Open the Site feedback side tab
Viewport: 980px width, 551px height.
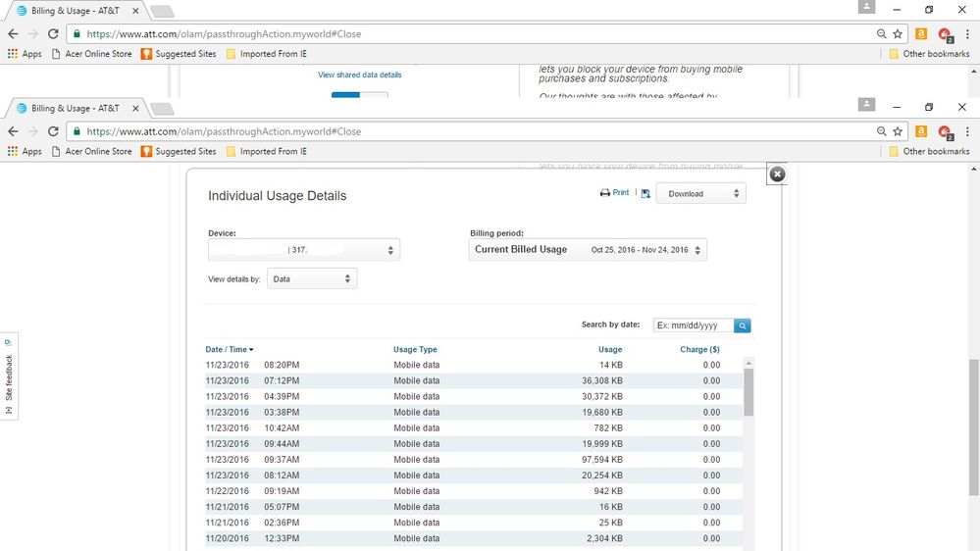9,377
